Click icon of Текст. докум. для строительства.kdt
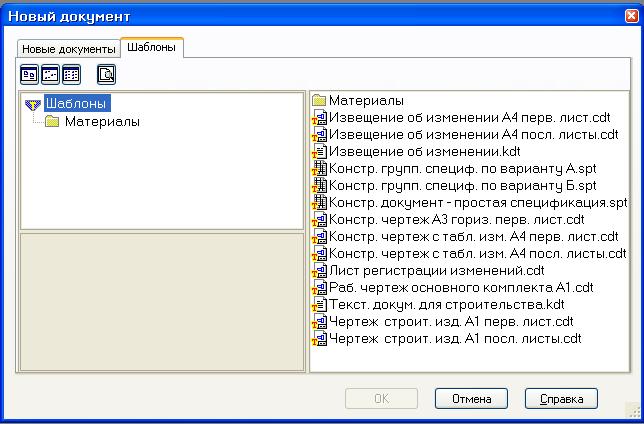Viewport: 644px width, 424px height. pos(319,305)
